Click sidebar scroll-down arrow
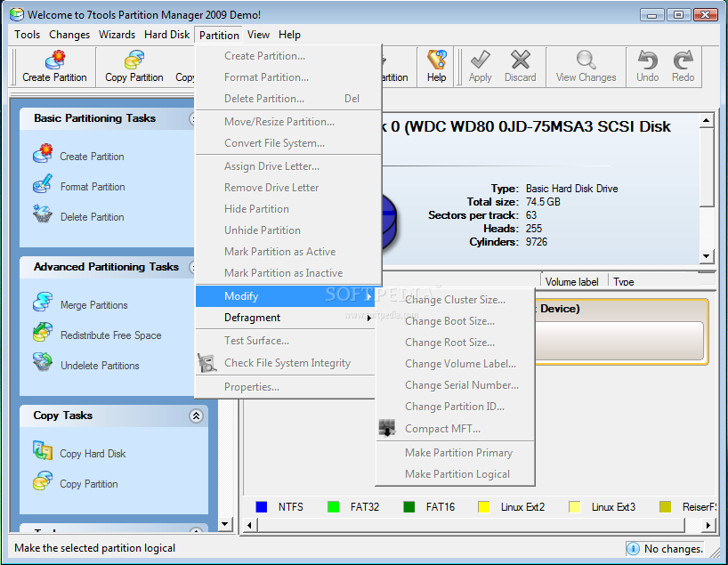This screenshot has height=565, width=728. click(x=224, y=524)
